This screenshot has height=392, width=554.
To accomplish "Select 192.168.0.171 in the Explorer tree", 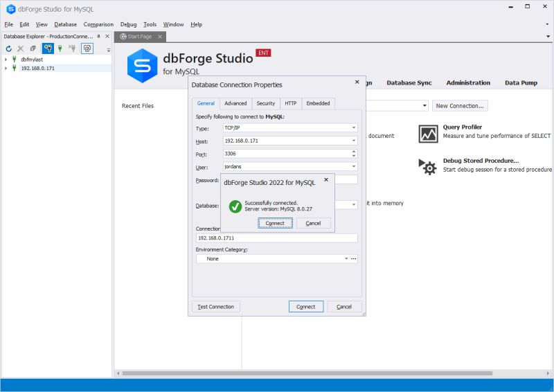I will [38, 69].
